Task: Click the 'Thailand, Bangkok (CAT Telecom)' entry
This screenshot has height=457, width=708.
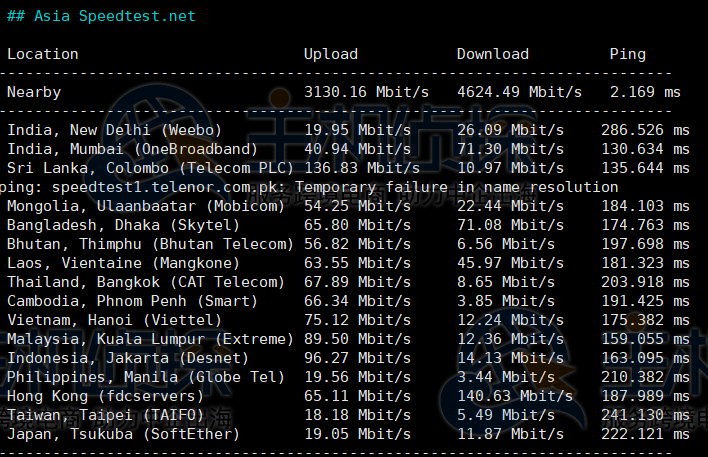Action: 145,282
